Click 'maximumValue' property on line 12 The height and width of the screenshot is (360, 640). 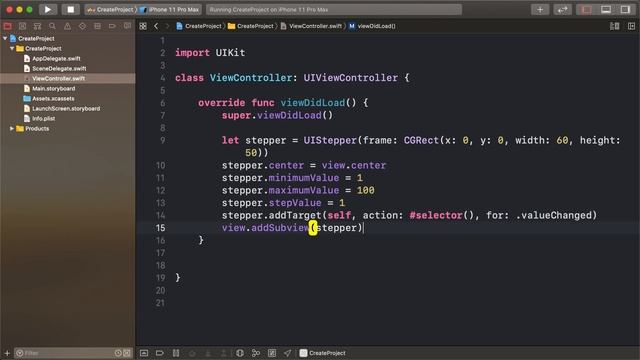coord(304,190)
